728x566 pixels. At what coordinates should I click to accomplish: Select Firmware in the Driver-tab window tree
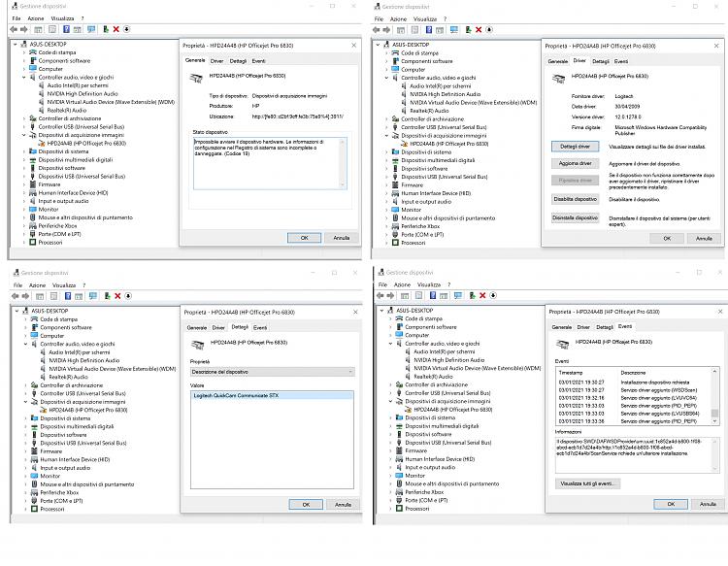tap(413, 184)
